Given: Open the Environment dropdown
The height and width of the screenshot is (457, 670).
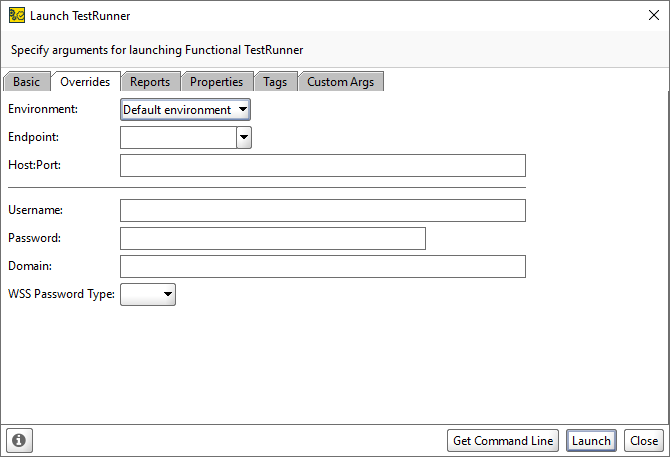Looking at the screenshot, I should [185, 110].
